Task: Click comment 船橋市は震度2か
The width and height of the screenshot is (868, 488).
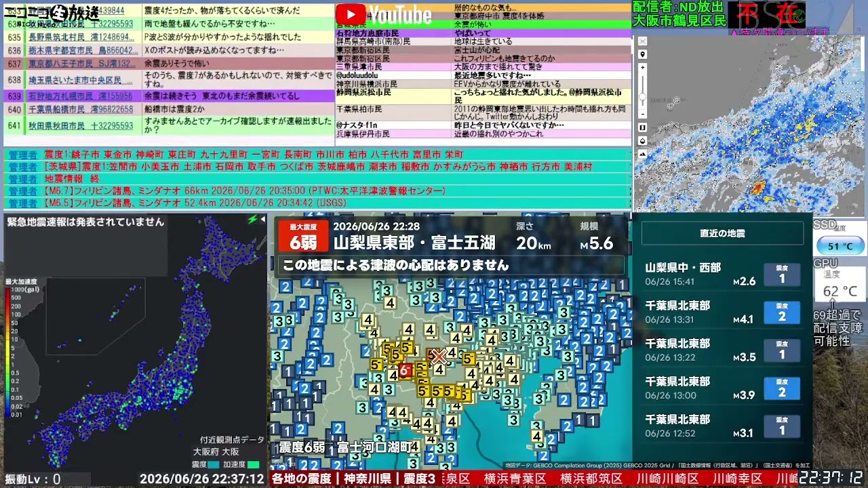Action: [x=174, y=109]
